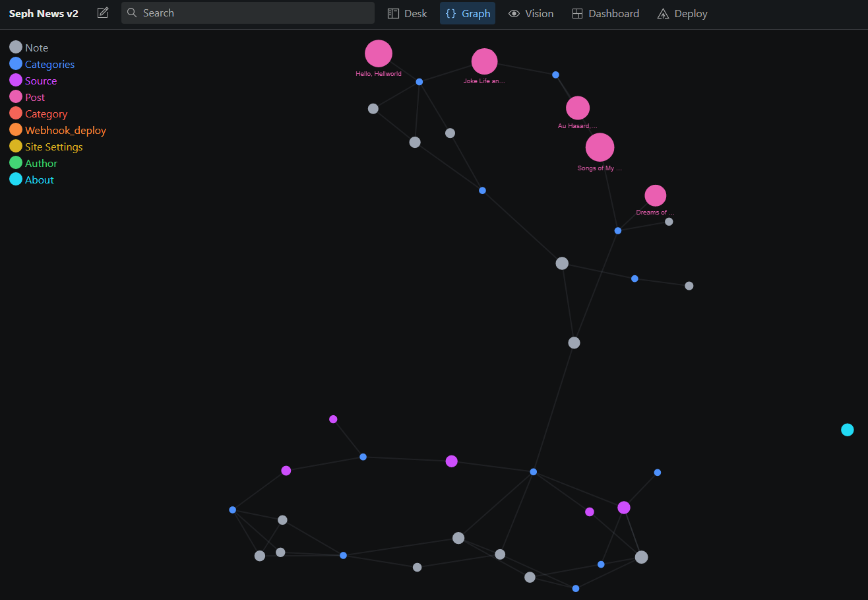Click the cyan About legend color dot
This screenshot has width=868, height=600.
(16, 179)
